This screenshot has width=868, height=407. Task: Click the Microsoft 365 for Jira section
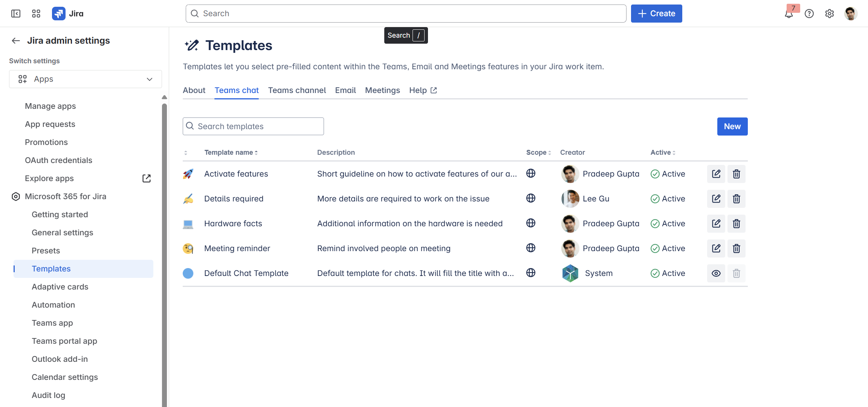coord(66,197)
